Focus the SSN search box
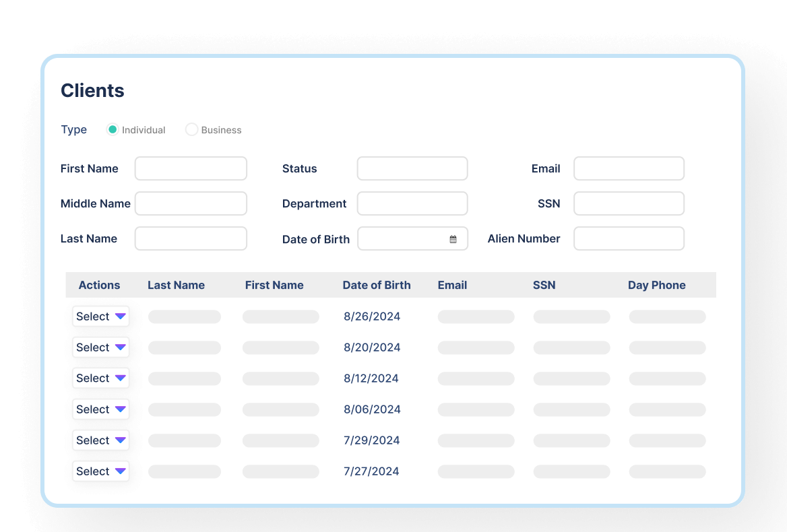 [629, 203]
